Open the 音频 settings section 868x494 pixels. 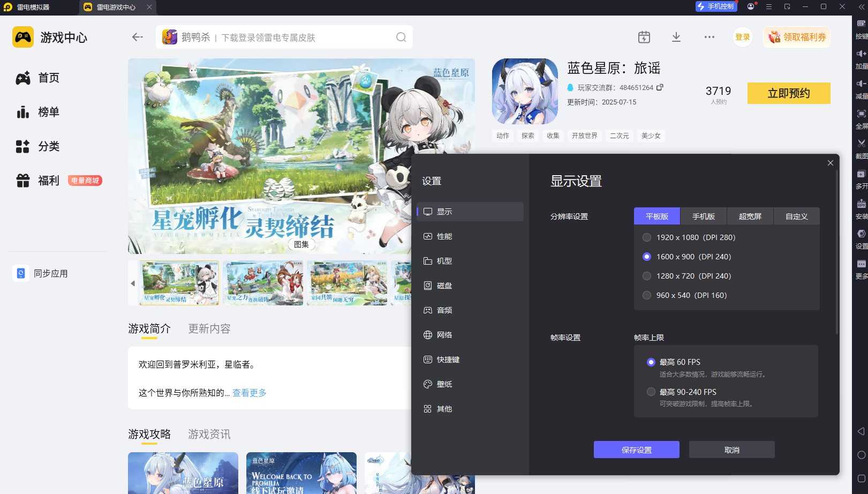tap(470, 310)
